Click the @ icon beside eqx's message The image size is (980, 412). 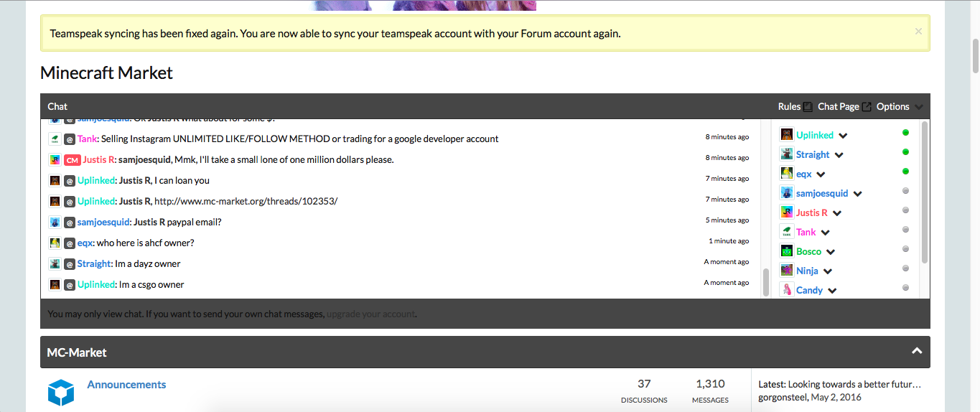(x=70, y=243)
